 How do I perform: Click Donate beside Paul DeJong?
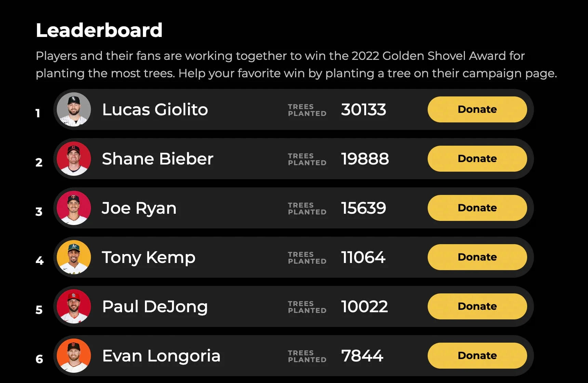(x=477, y=306)
